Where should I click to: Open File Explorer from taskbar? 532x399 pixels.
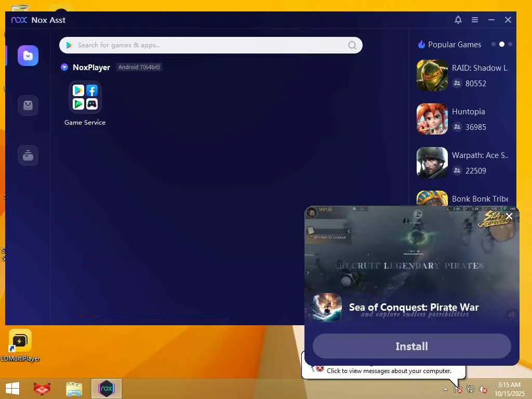(74, 389)
